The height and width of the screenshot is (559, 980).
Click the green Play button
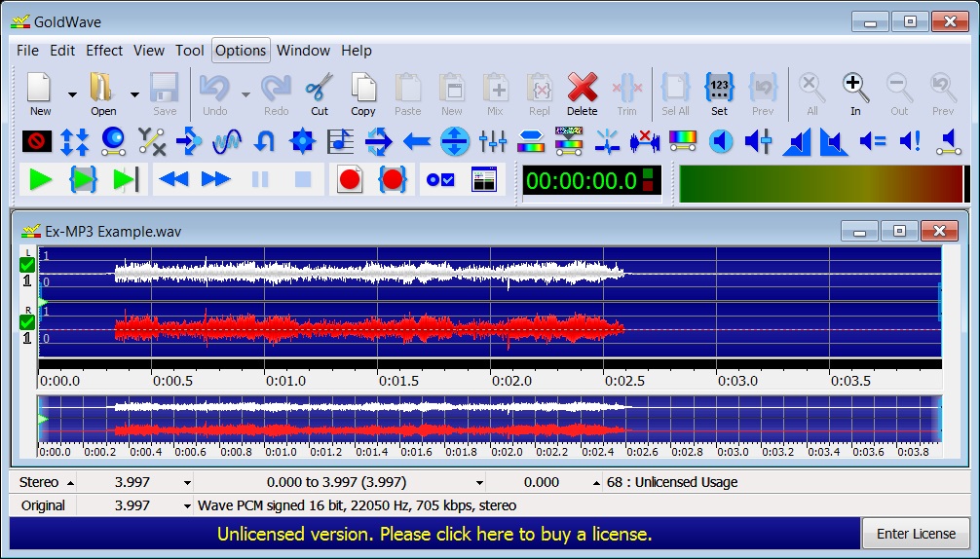(x=41, y=179)
